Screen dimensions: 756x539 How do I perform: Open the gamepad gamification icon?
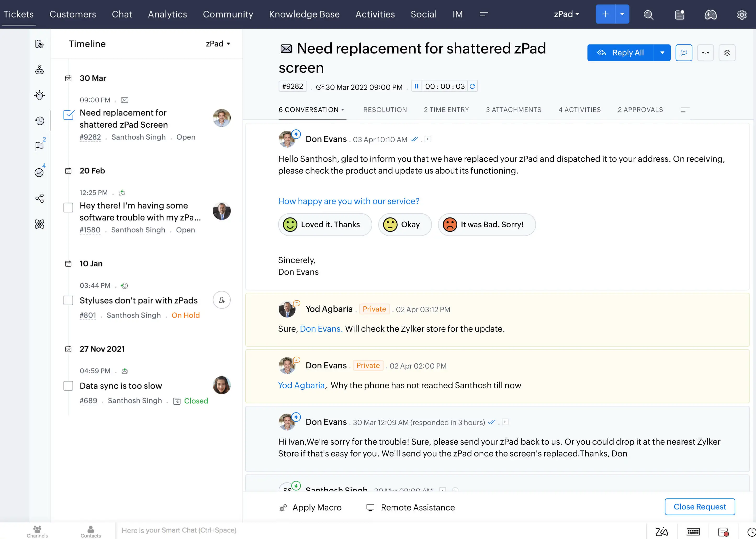(710, 15)
